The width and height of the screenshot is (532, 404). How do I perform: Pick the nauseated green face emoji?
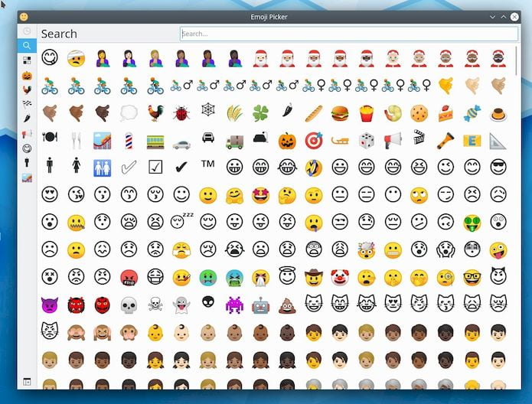point(208,278)
